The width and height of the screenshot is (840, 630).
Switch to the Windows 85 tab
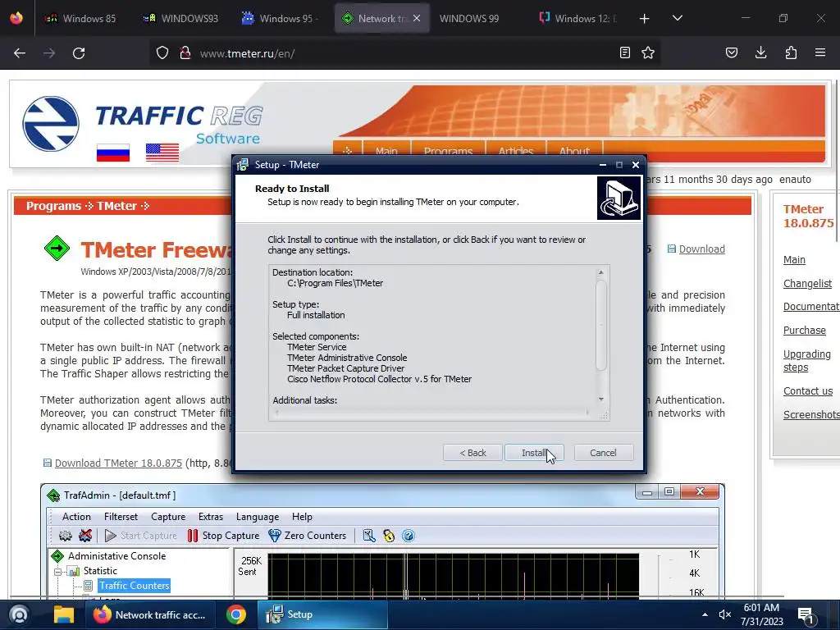click(x=80, y=18)
